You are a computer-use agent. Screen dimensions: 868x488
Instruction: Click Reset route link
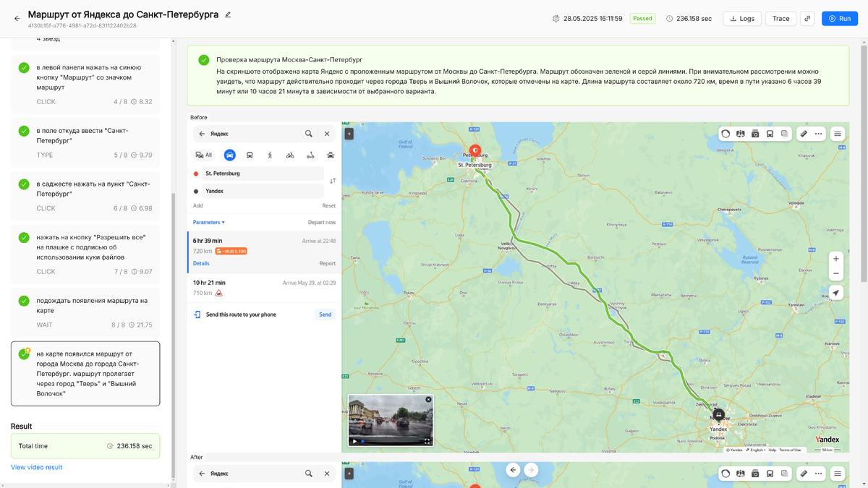point(329,206)
